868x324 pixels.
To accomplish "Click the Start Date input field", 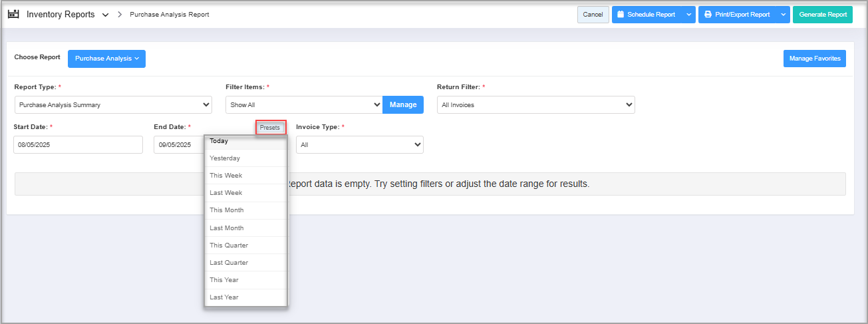I will (x=78, y=144).
